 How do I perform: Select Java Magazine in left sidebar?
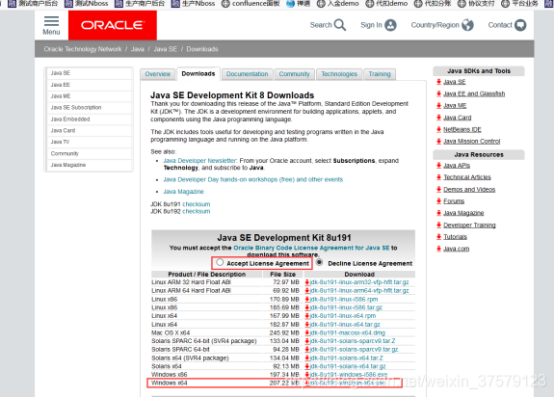[89, 165]
